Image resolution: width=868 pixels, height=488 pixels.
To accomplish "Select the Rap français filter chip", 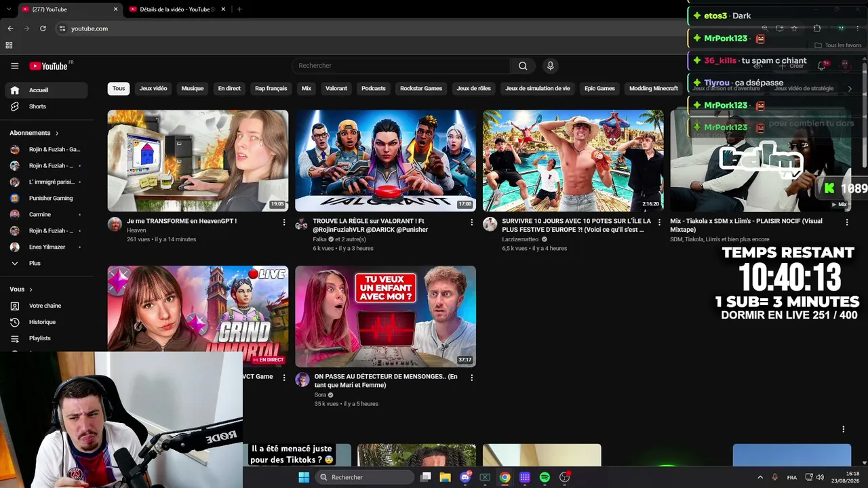I will point(271,88).
